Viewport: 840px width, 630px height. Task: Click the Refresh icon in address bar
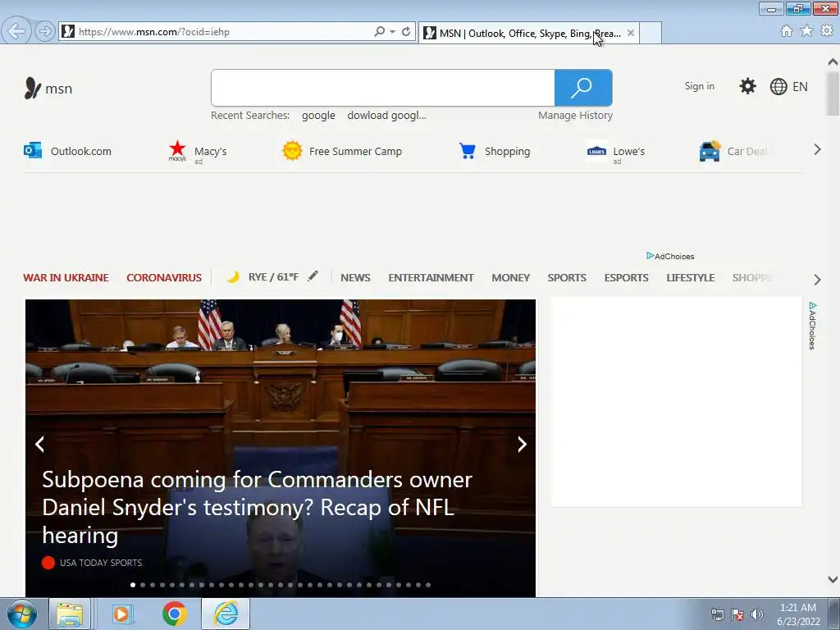[x=406, y=32]
